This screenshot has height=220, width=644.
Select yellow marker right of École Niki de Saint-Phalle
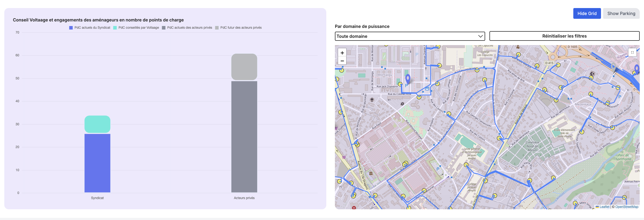[x=582, y=132]
